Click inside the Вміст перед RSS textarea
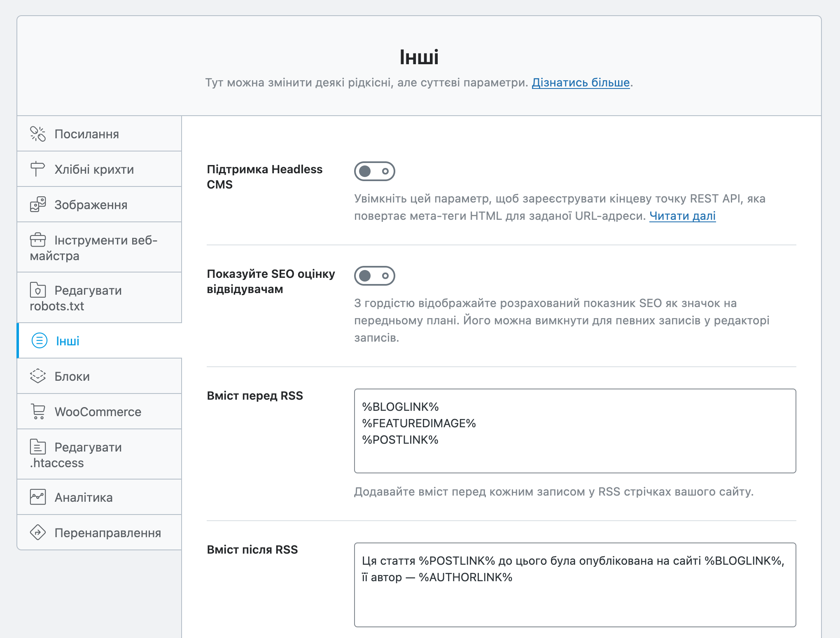Image resolution: width=840 pixels, height=638 pixels. 575,431
